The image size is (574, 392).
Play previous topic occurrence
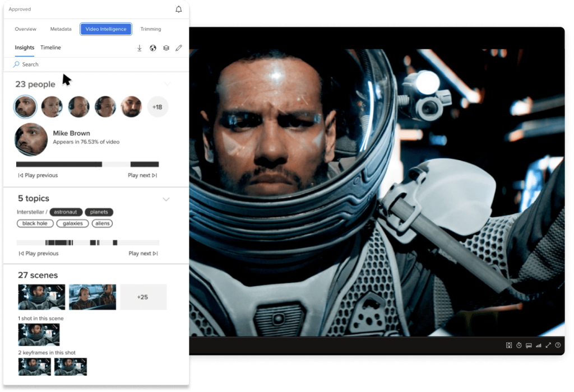[x=39, y=254]
